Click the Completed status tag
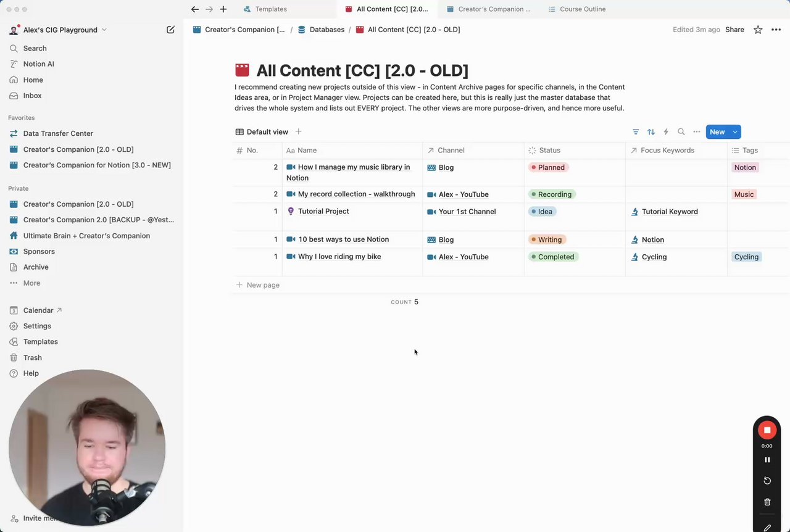 [553, 257]
